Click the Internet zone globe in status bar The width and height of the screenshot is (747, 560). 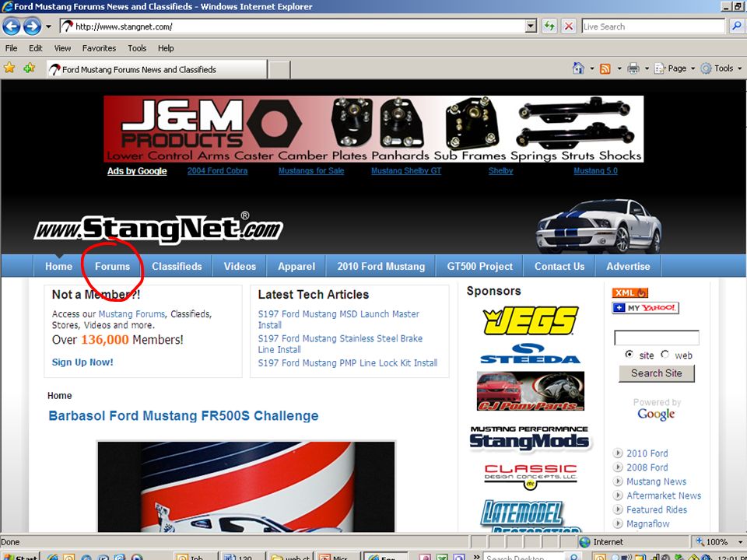pyautogui.click(x=584, y=542)
